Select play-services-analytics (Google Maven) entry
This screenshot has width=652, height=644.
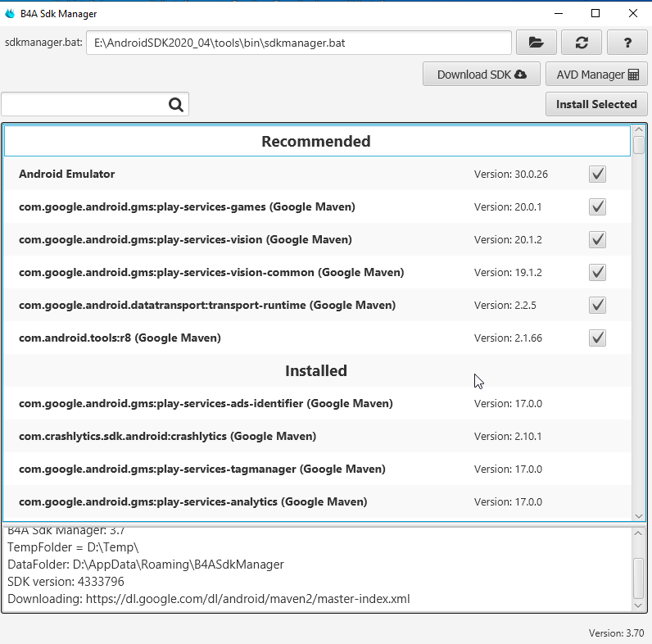click(x=193, y=501)
